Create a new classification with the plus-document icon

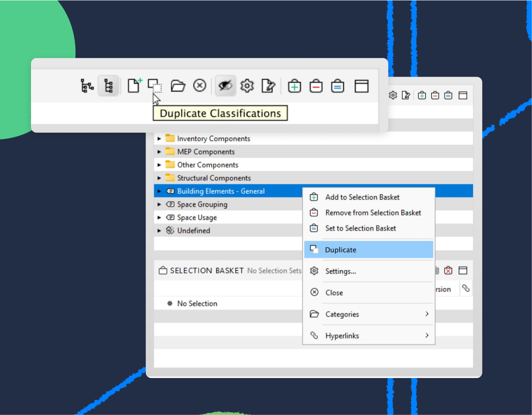134,86
